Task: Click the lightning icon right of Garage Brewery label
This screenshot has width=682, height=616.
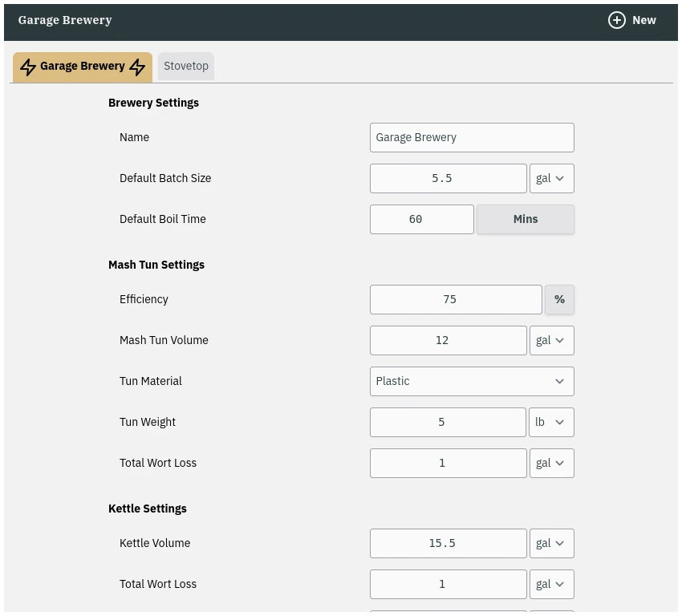Action: [x=137, y=67]
